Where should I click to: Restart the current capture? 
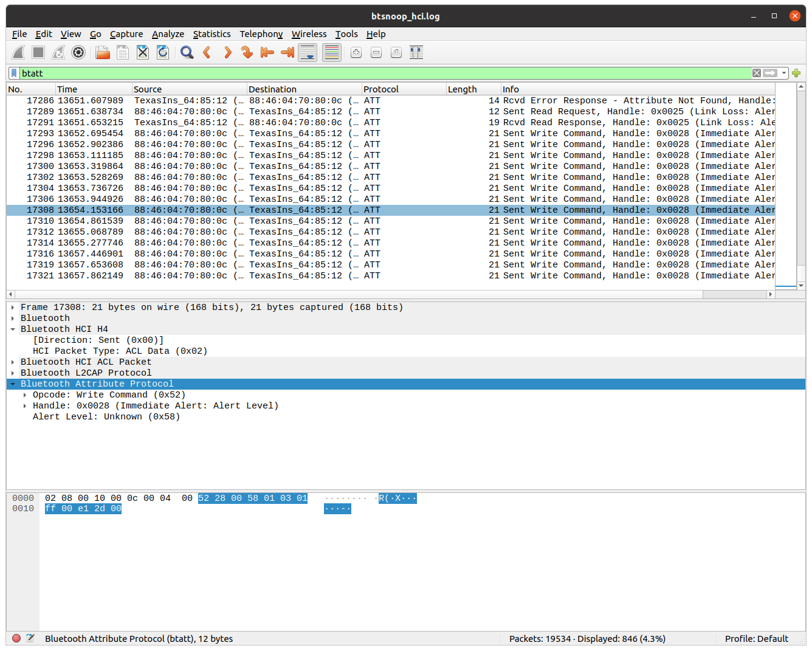(58, 52)
